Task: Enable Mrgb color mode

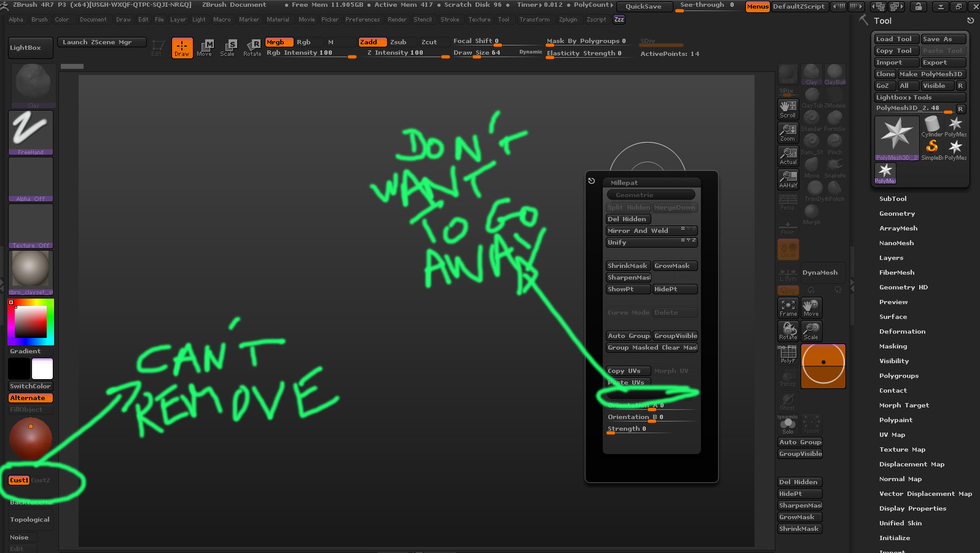Action: pyautogui.click(x=279, y=42)
